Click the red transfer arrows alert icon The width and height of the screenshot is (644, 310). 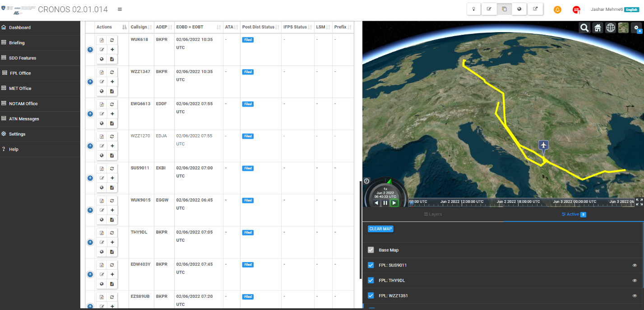(x=576, y=9)
